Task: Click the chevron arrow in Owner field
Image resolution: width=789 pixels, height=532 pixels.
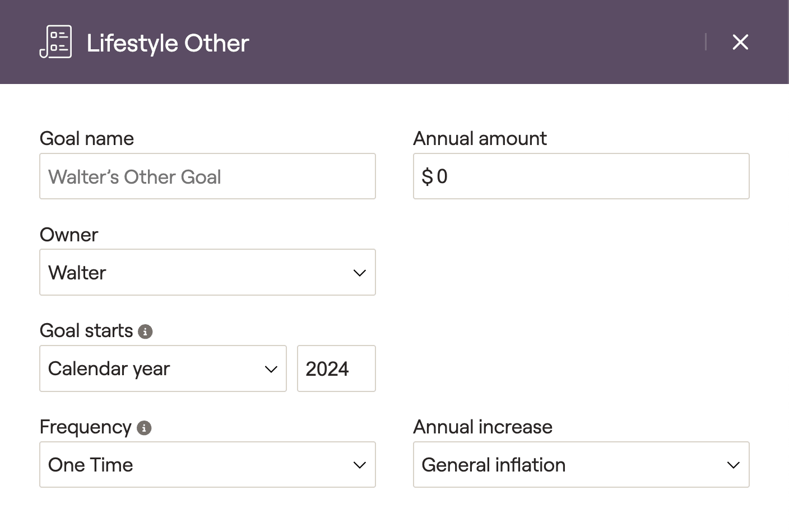Action: pos(359,273)
